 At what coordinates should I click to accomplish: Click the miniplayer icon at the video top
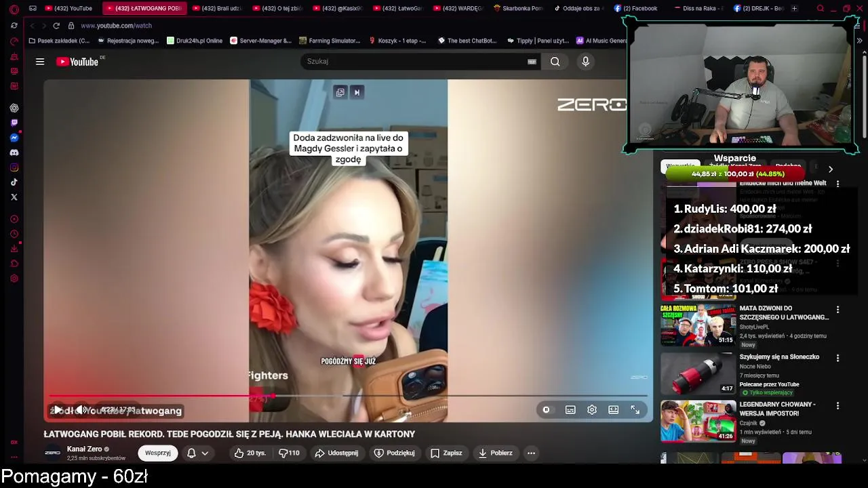pyautogui.click(x=340, y=92)
